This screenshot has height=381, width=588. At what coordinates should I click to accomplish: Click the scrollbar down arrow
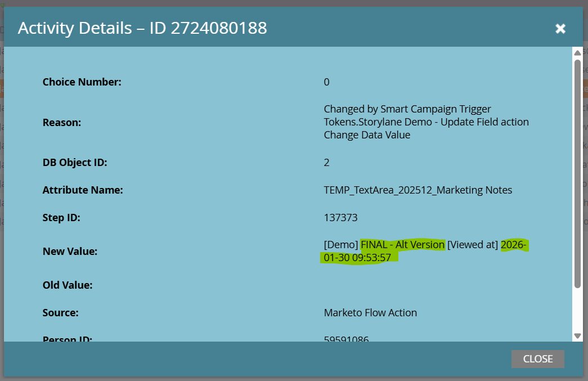[577, 335]
